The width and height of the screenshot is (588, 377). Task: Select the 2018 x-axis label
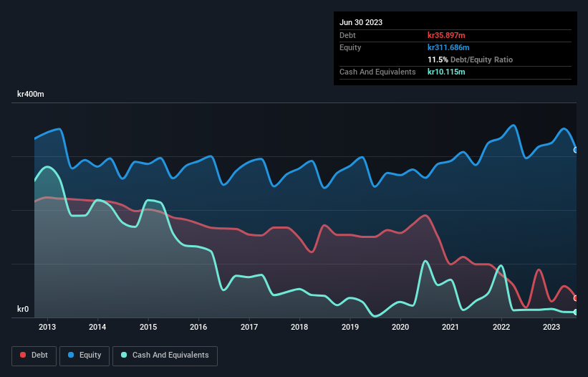click(299, 327)
